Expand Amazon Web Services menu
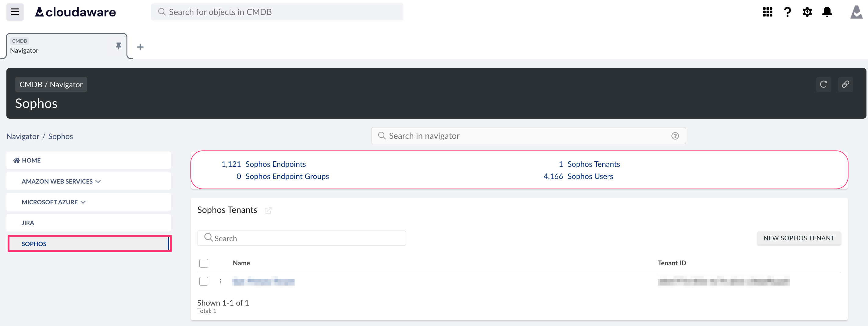Screen dimensions: 868x326 89,181
